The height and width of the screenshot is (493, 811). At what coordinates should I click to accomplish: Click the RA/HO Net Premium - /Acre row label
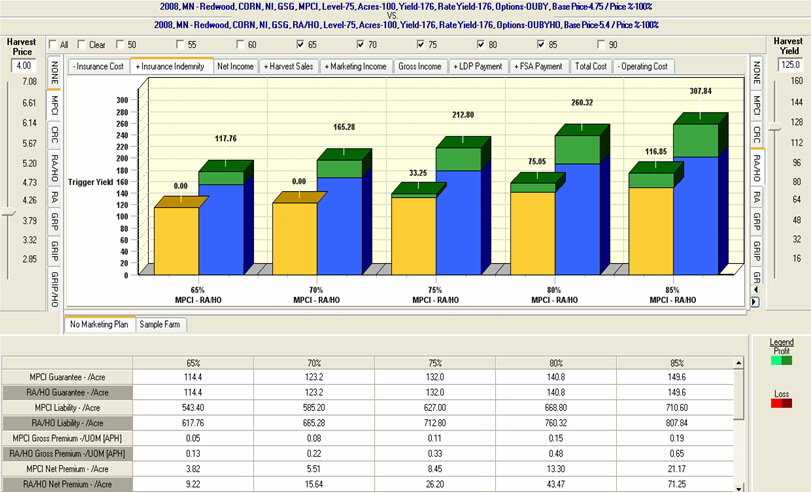68,484
